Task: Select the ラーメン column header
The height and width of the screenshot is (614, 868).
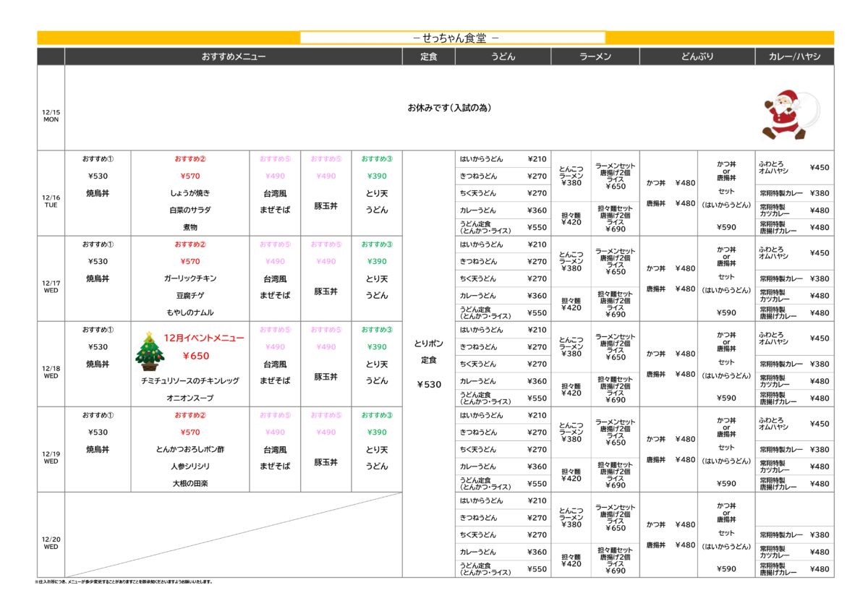Action: [595, 56]
